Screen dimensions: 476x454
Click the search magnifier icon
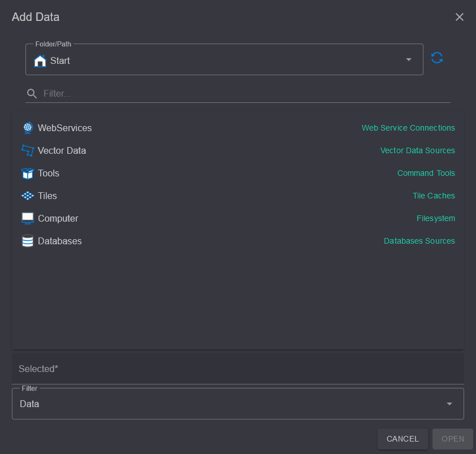32,93
